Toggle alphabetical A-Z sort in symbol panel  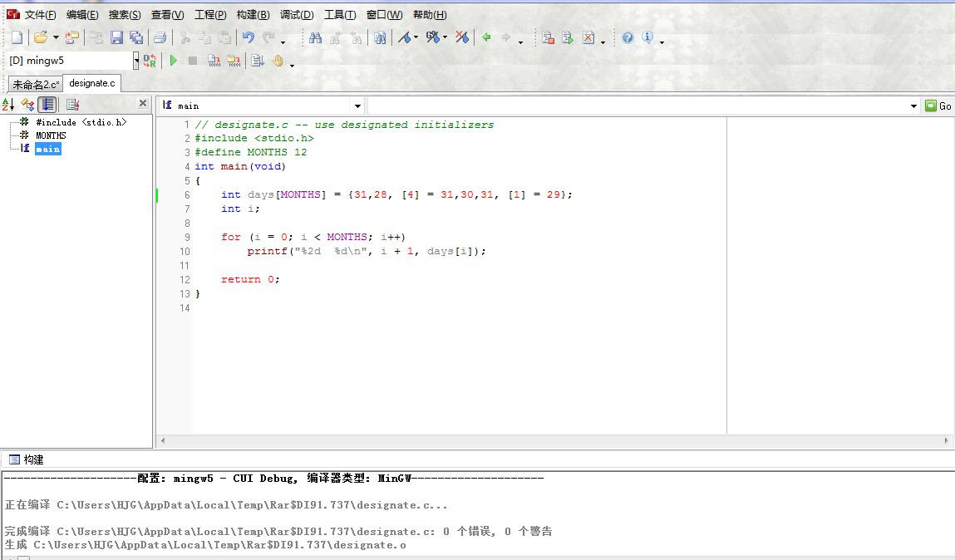[8, 104]
